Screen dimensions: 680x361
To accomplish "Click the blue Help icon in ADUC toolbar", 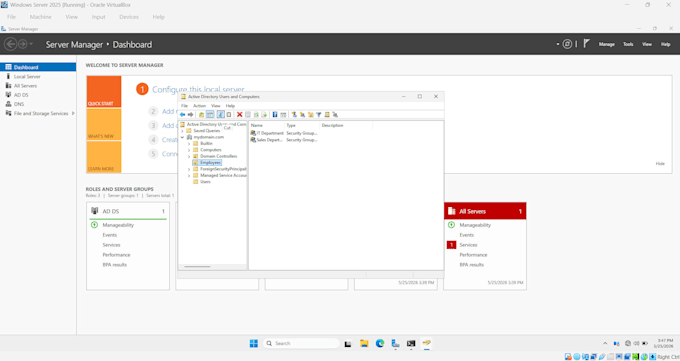I will click(275, 115).
